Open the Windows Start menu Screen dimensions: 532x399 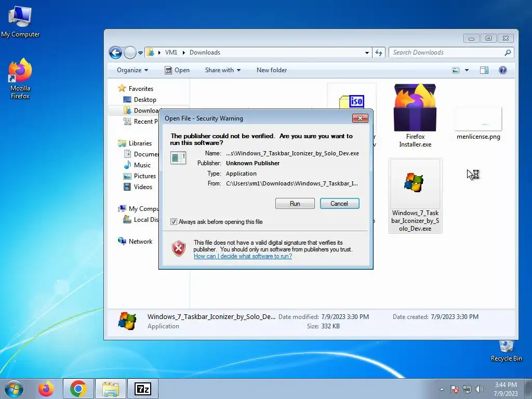[x=14, y=389]
